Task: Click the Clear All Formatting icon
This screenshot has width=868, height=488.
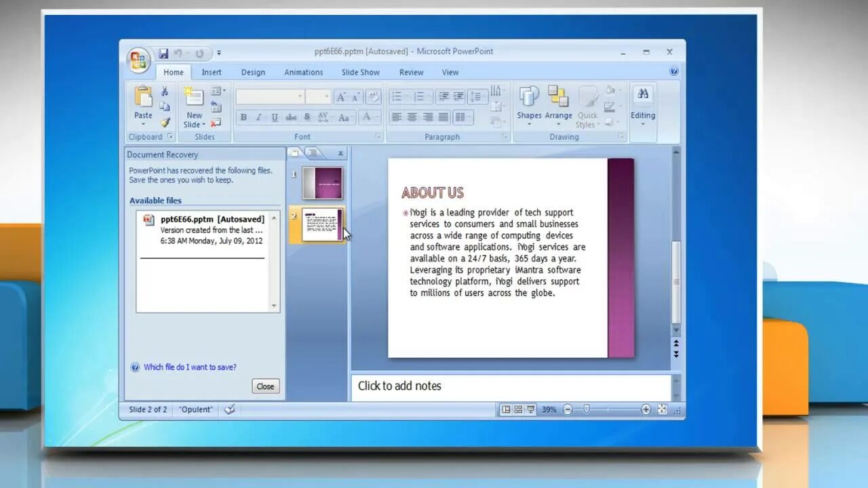Action: point(373,97)
